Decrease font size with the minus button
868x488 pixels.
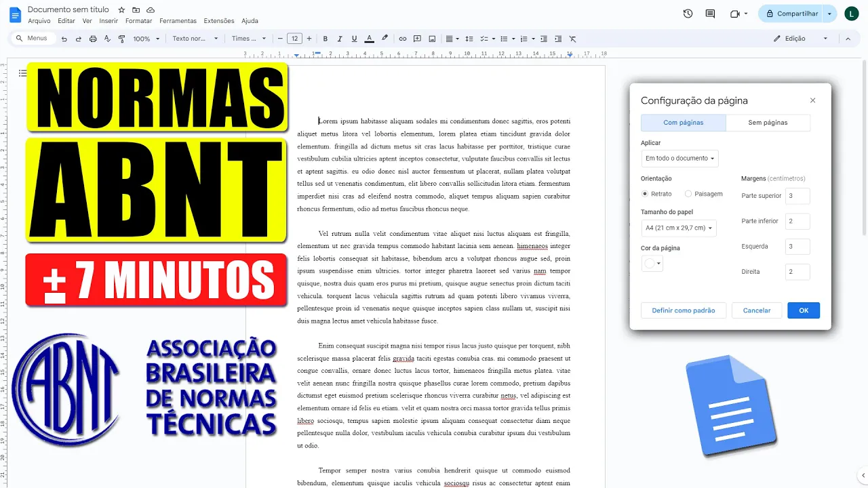click(x=280, y=39)
